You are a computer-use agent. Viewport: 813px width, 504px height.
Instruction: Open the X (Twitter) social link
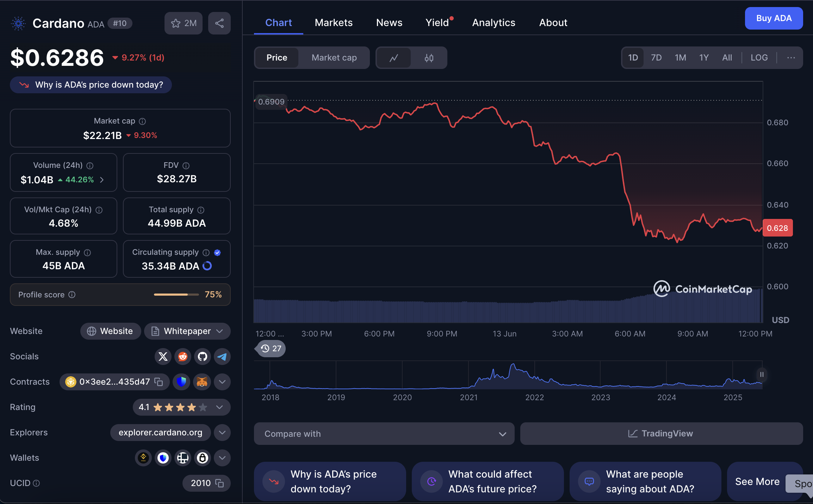[x=163, y=357]
